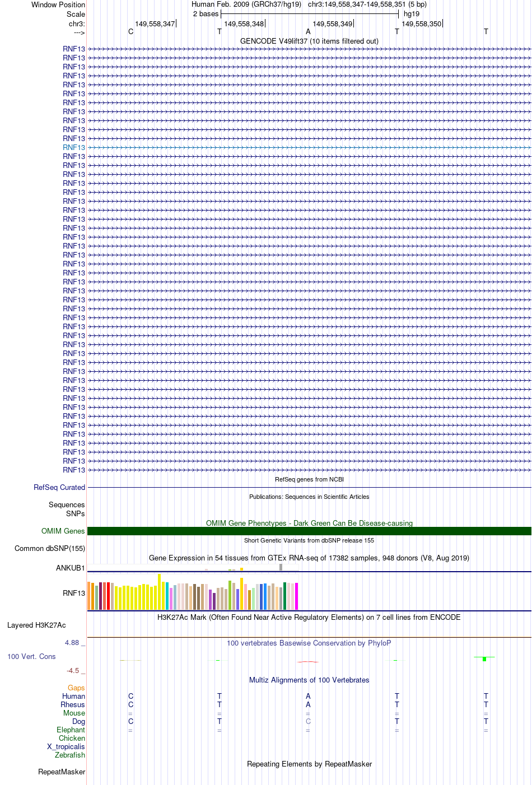Open the OMIM Gene Phenotypes track title
Image resolution: width=532 pixels, height=785 pixels.
pos(309,523)
